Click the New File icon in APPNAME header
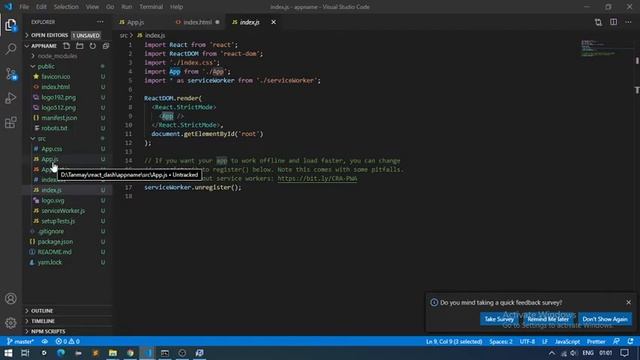 (x=67, y=46)
